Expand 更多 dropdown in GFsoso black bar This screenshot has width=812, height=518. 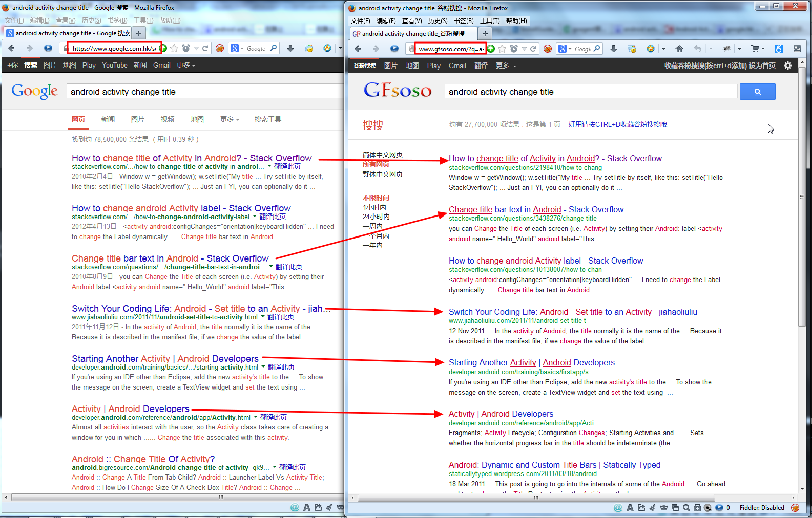(x=506, y=66)
